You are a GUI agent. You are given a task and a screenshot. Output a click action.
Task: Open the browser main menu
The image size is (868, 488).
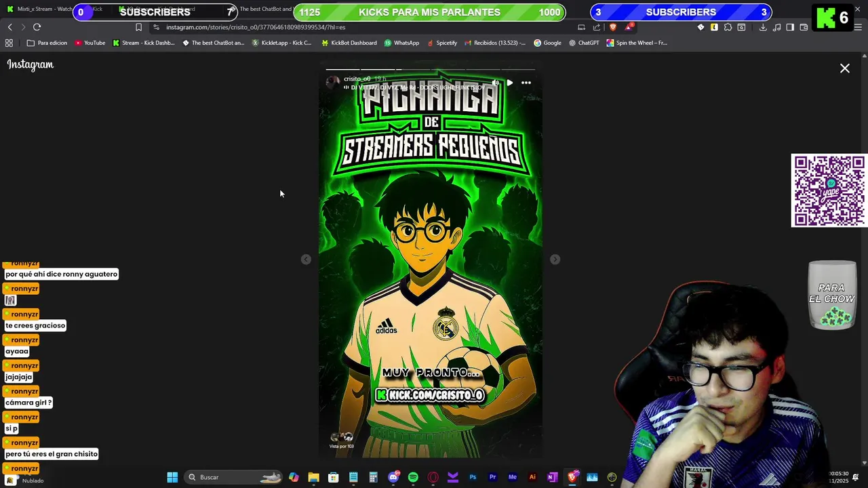859,27
